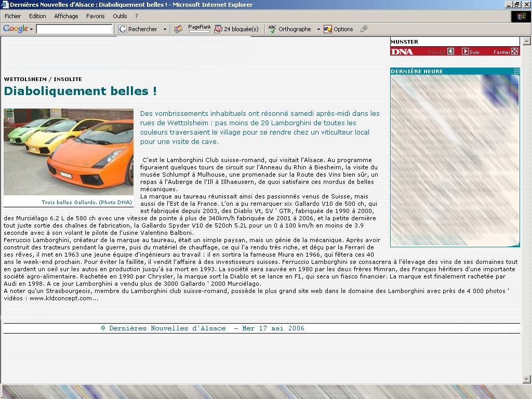Expand the arrow next to Rechercher
The height and width of the screenshot is (399, 532).
pos(165,29)
